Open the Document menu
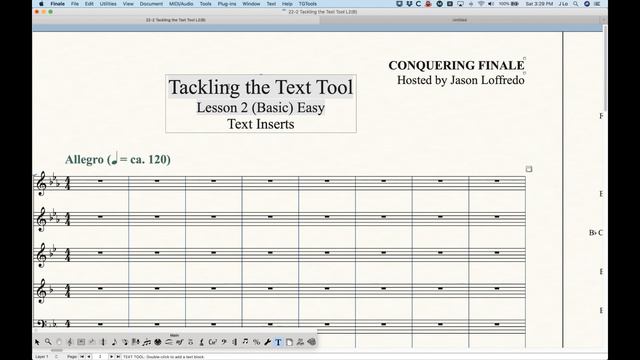The image size is (640, 360). [x=151, y=4]
